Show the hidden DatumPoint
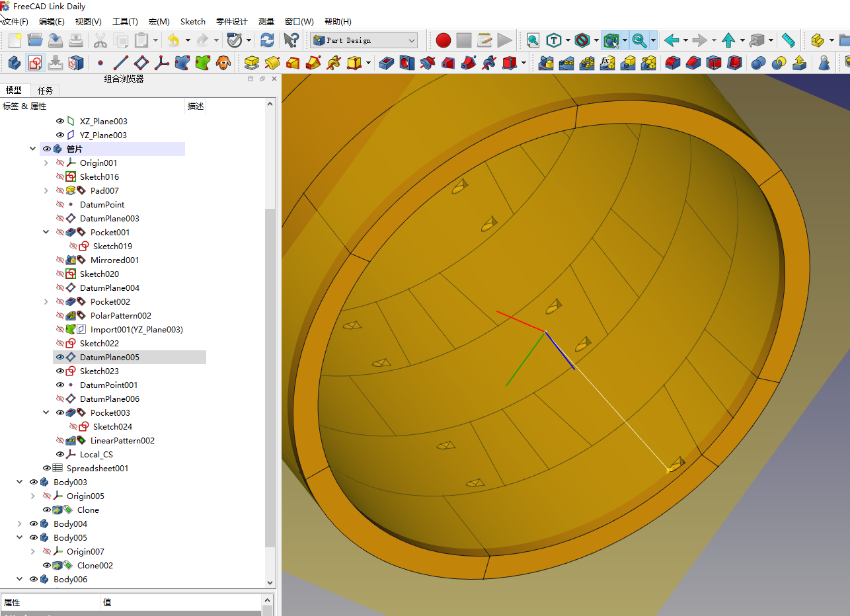The image size is (850, 616). pyautogui.click(x=60, y=204)
